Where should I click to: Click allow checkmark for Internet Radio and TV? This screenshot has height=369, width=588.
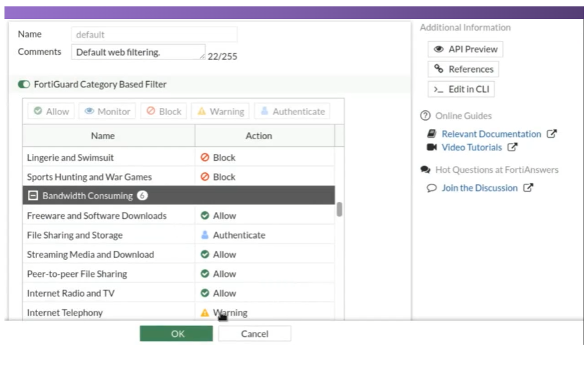coord(205,293)
